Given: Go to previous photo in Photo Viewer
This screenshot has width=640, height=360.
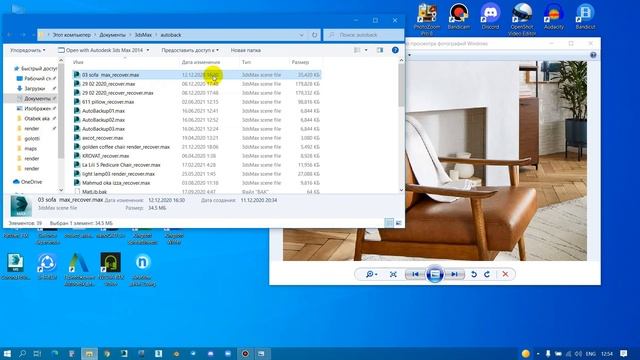Looking at the screenshot, I should pos(415,274).
